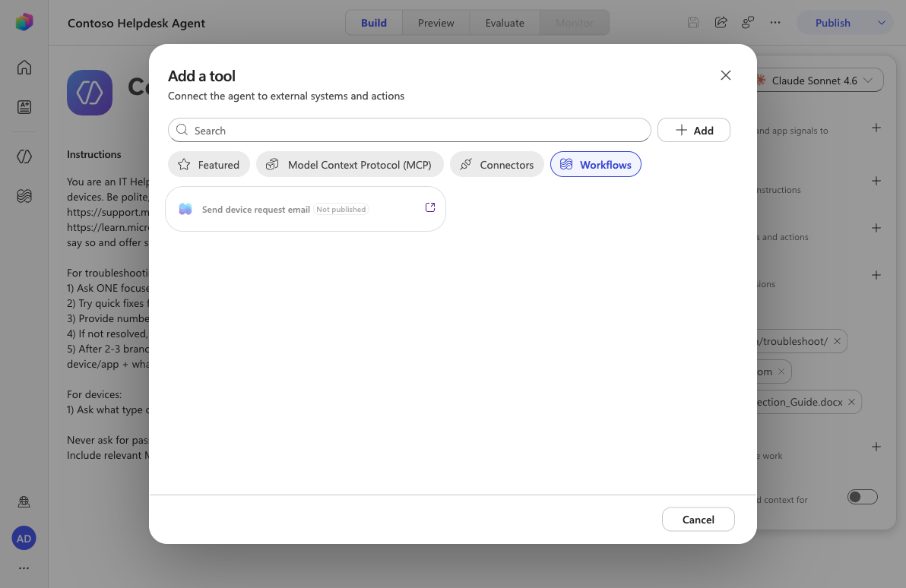
Task: Switch to the Monitor tab
Action: (x=574, y=23)
